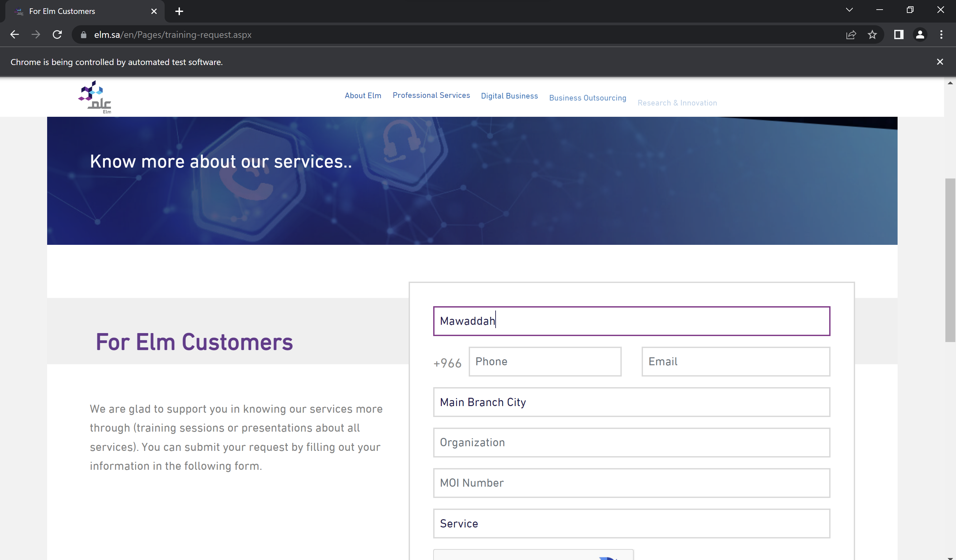Open the tab search dropdown
This screenshot has width=956, height=560.
click(849, 10)
